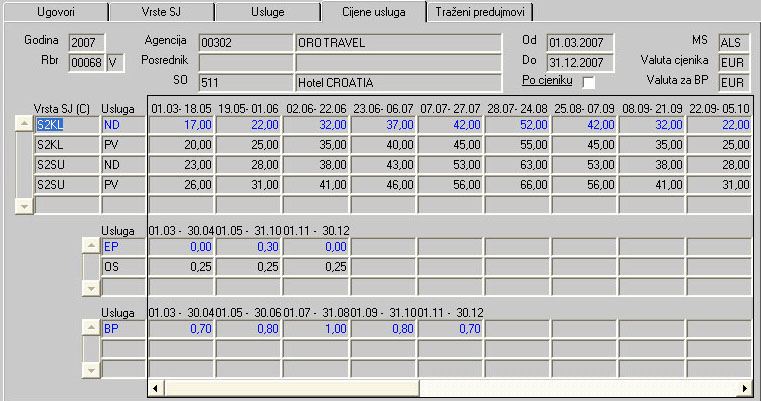The width and height of the screenshot is (761, 401).
Task: Select the 17,00 price cell in the first S2KL ND row
Action: coord(181,125)
